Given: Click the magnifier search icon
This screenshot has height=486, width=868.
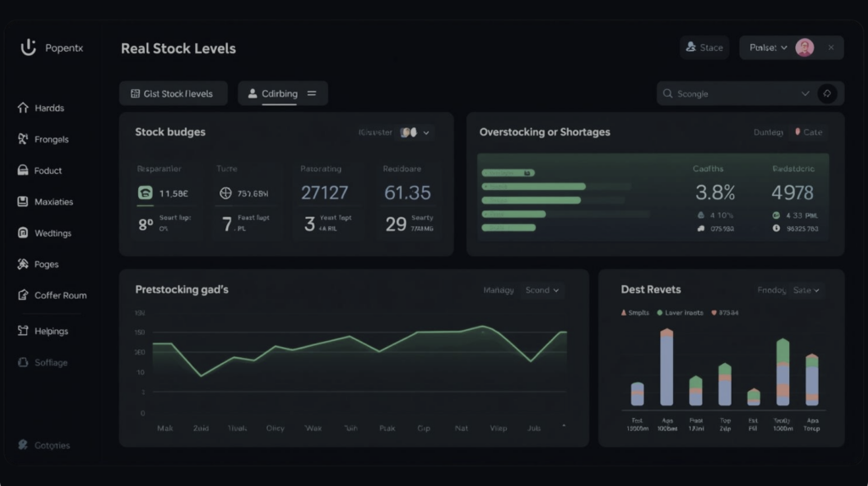Looking at the screenshot, I should pos(668,93).
